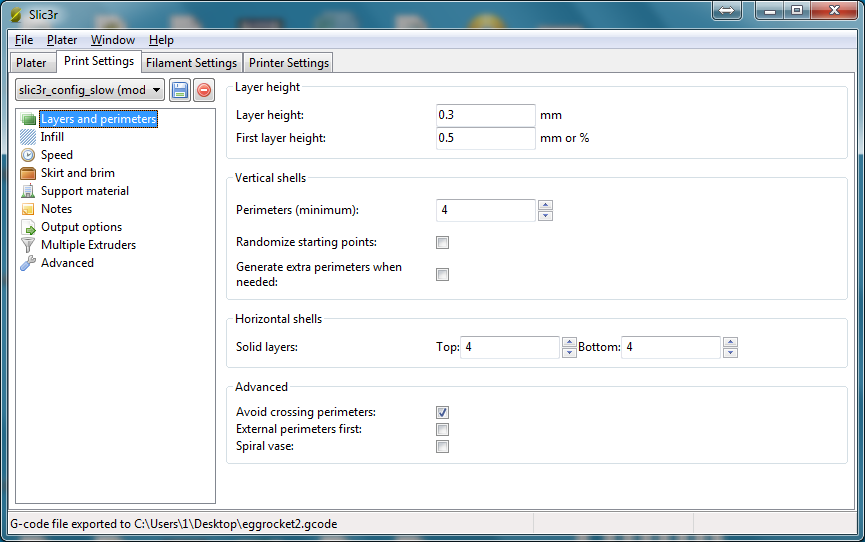This screenshot has height=542, width=865.
Task: Open the Speed settings page
Action: [x=57, y=155]
